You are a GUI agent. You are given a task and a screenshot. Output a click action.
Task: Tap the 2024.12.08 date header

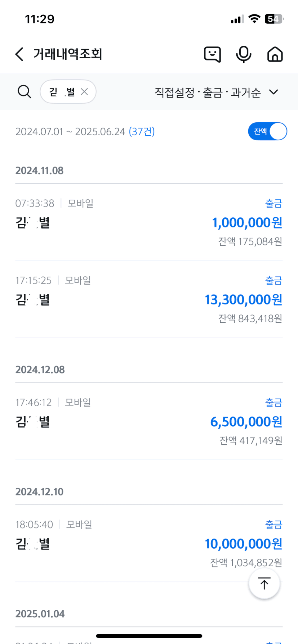40,370
